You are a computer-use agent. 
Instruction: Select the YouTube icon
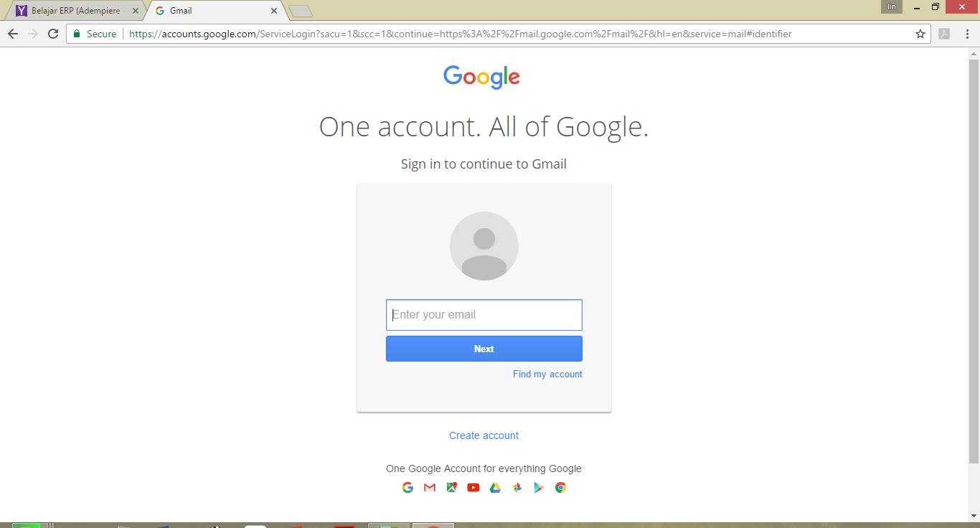(x=473, y=488)
